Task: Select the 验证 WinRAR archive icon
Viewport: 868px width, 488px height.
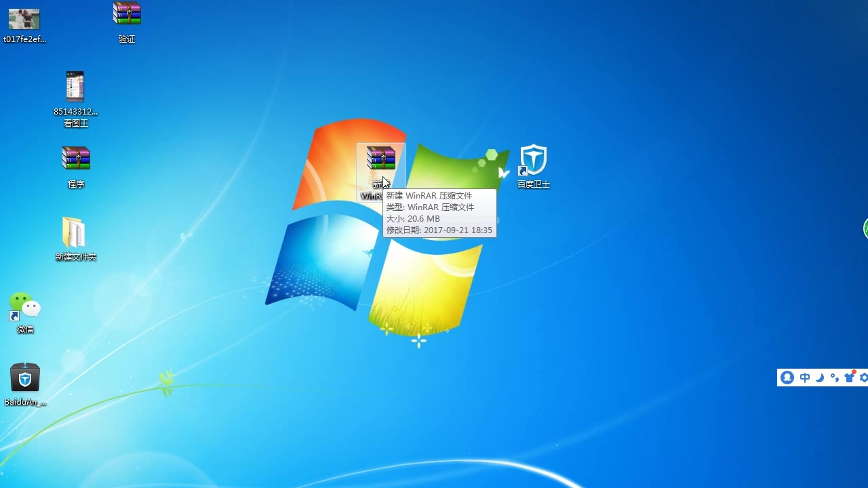Action: pyautogui.click(x=127, y=14)
